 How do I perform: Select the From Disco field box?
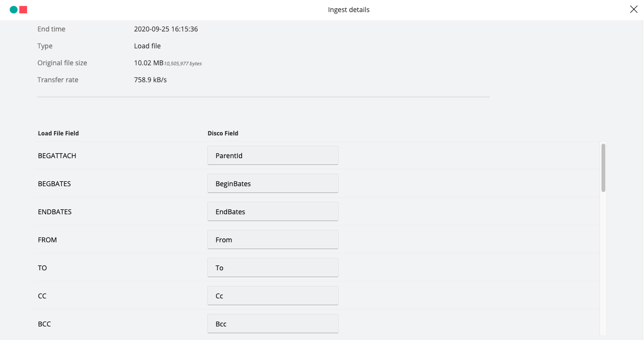[273, 239]
